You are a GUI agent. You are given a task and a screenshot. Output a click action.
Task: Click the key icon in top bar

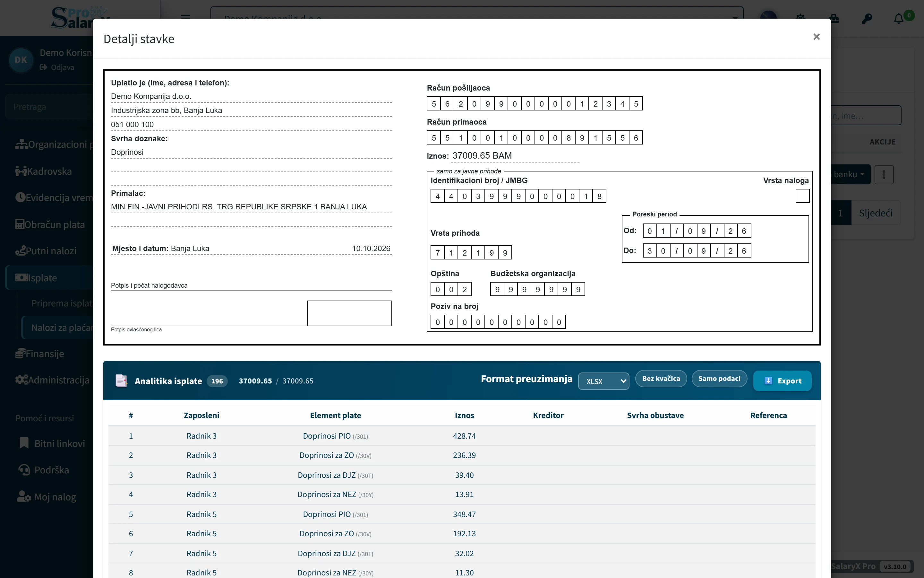coord(867,18)
